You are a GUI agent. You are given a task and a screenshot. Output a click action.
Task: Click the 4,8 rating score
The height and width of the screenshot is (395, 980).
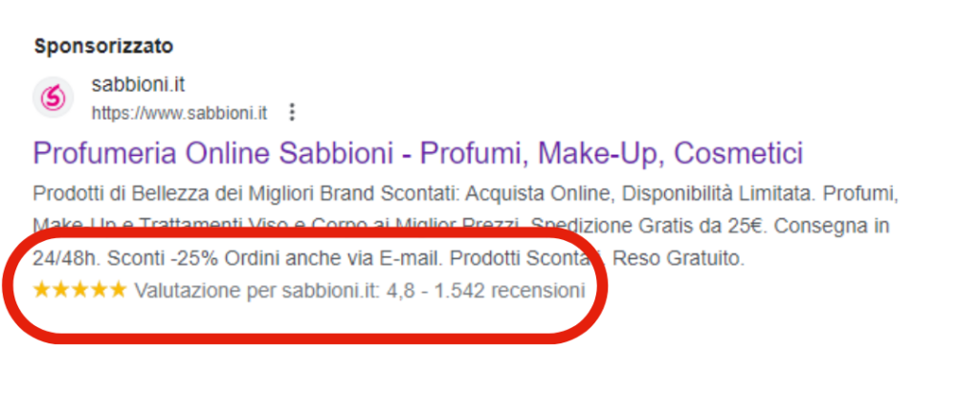tap(400, 292)
